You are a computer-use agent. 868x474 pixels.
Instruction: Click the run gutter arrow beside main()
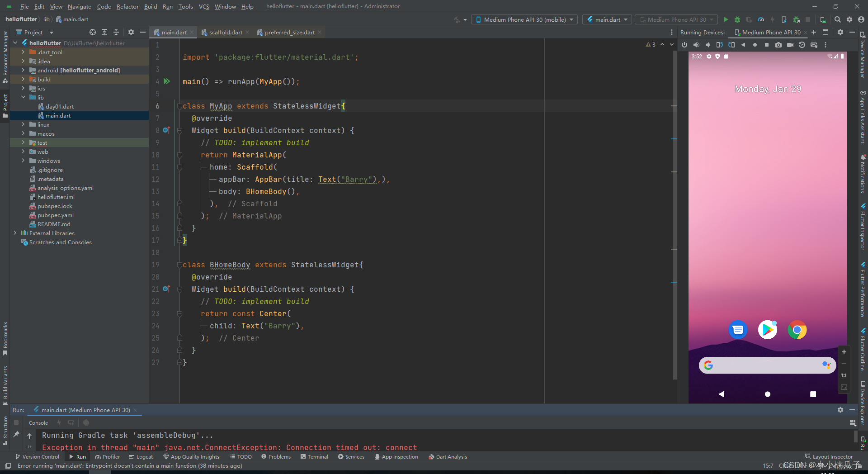point(167,81)
